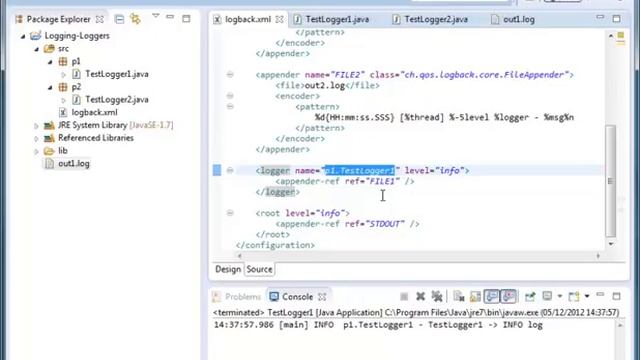Click the FILE1 appender-ref value
Viewport: 640px width, 360px height.
tap(382, 181)
